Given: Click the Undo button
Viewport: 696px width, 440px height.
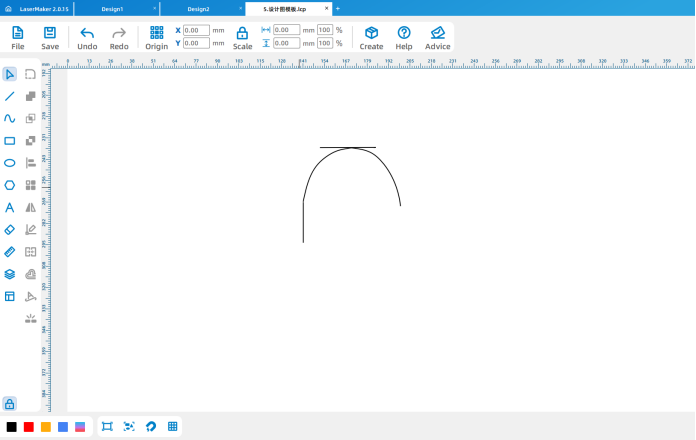Looking at the screenshot, I should (87, 37).
